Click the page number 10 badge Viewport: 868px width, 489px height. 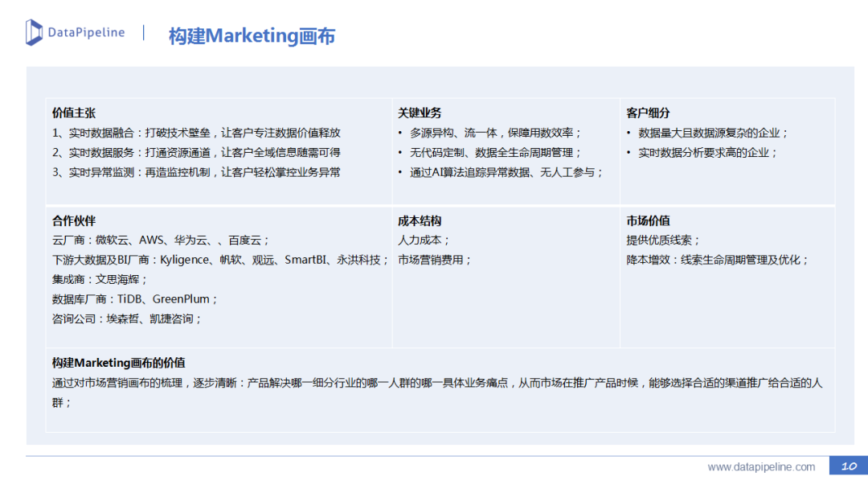pyautogui.click(x=849, y=466)
